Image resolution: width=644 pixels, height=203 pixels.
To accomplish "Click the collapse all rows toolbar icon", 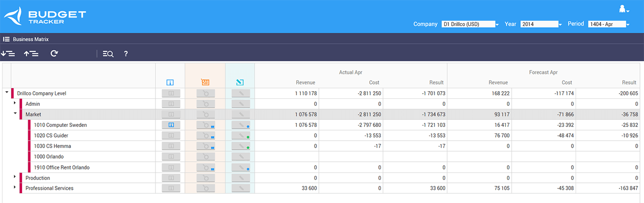I will pyautogui.click(x=31, y=53).
